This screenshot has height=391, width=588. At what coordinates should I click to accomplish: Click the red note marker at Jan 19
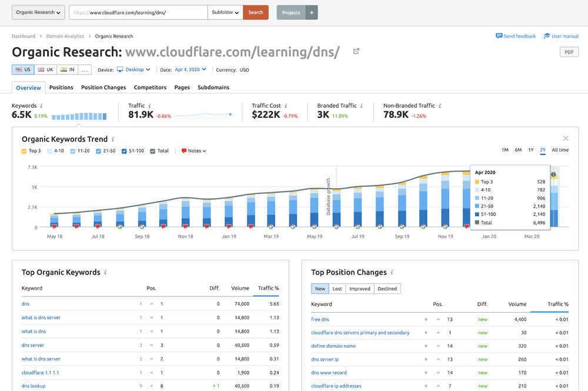[x=229, y=226]
